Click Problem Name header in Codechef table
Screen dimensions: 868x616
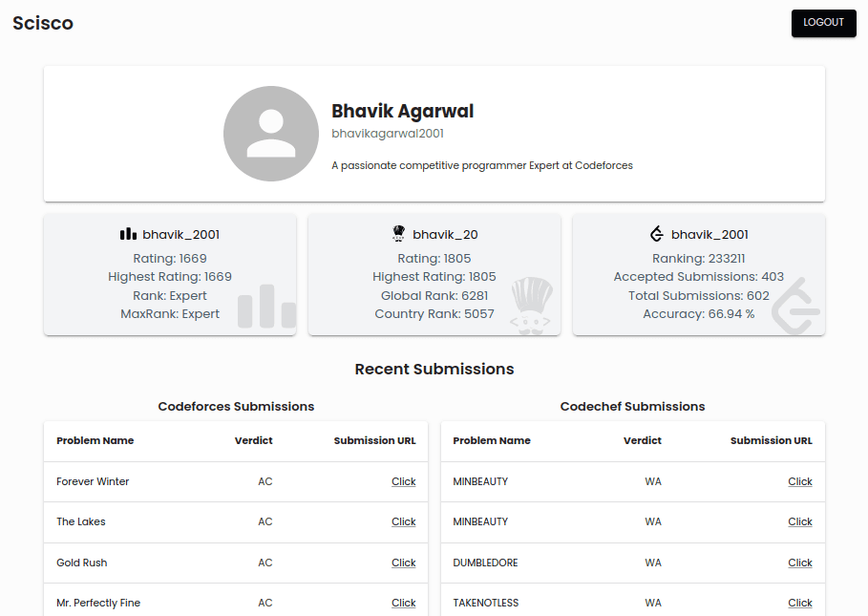tap(492, 440)
